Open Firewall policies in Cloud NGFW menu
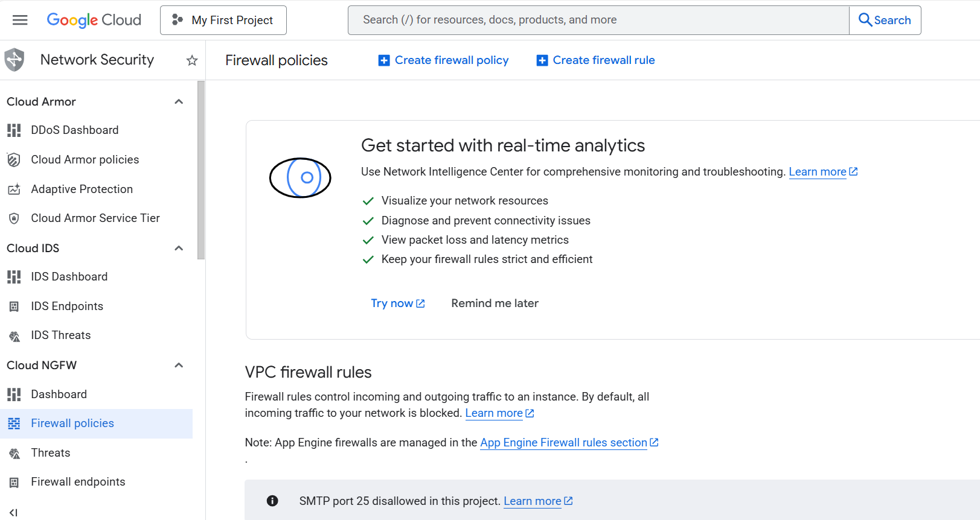Screen dimensions: 980x520 pos(72,423)
